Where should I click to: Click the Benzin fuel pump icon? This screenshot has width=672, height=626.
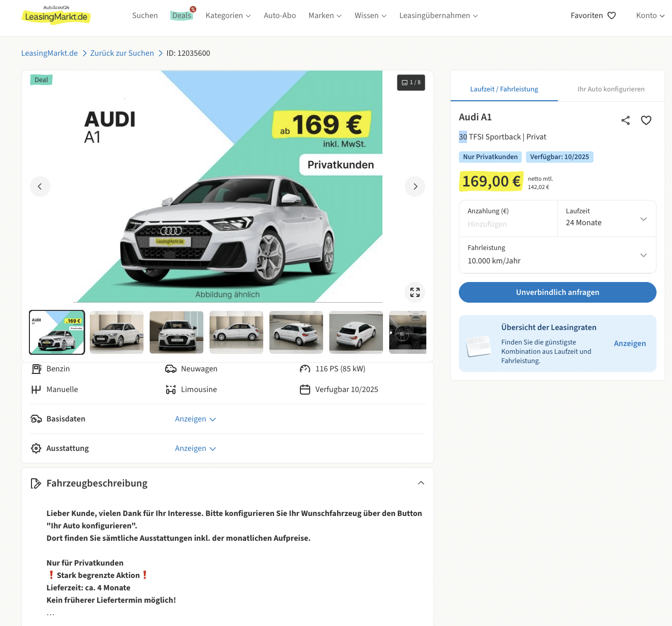36,369
